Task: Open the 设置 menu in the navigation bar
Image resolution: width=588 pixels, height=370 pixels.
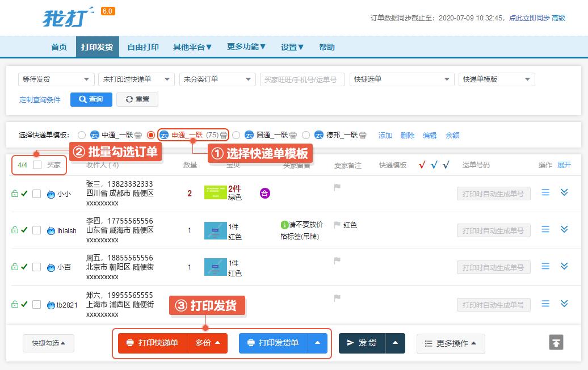Action: tap(292, 47)
